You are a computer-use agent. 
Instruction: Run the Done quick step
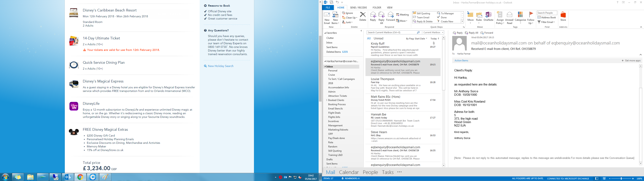442,17
